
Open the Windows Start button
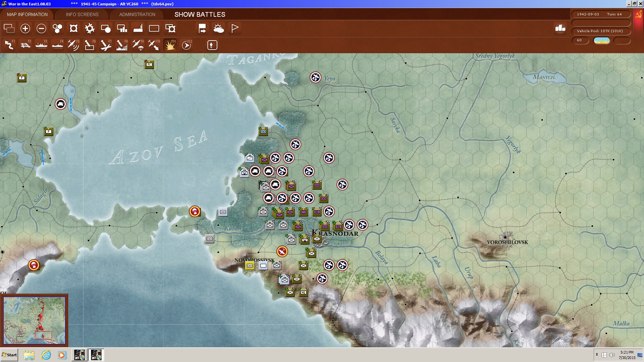coord(9,355)
